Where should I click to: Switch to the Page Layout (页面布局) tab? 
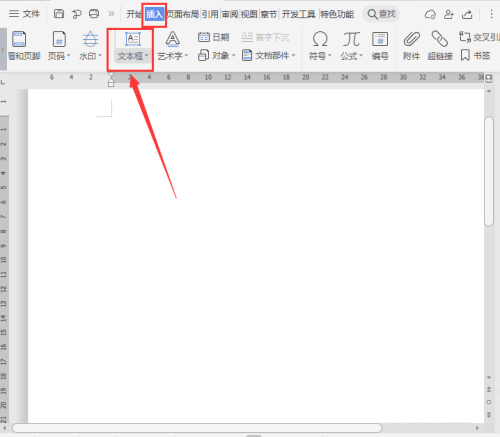pos(183,14)
